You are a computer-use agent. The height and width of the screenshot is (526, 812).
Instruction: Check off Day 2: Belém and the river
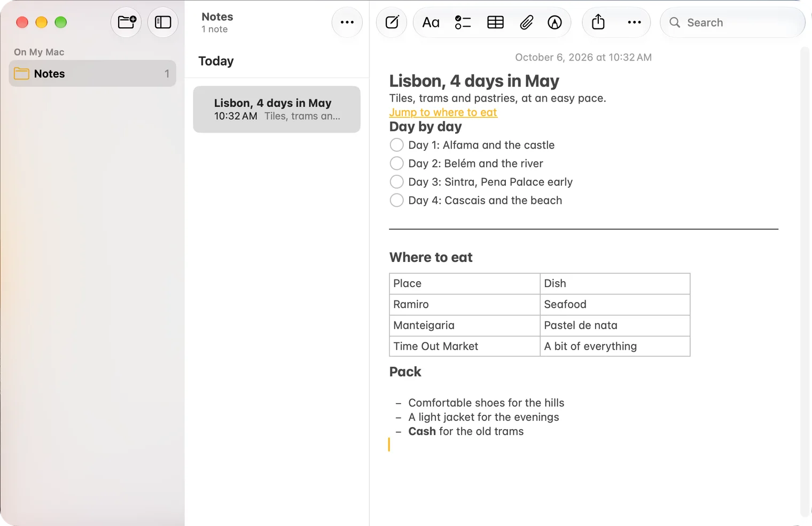coord(396,164)
